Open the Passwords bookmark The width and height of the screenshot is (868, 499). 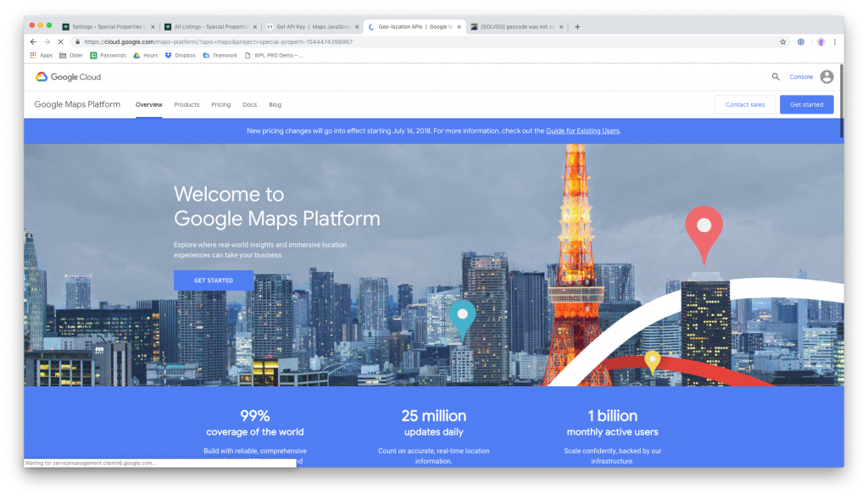(x=108, y=55)
